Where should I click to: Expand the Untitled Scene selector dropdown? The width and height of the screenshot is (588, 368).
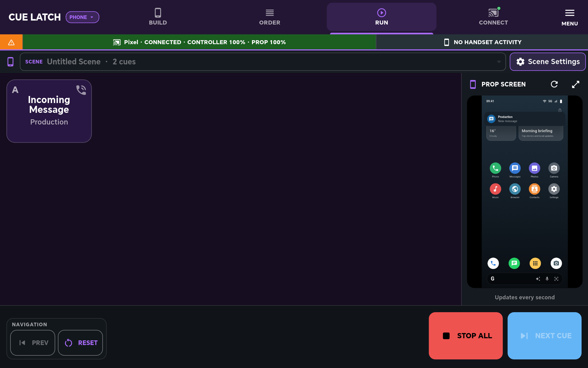click(263, 62)
